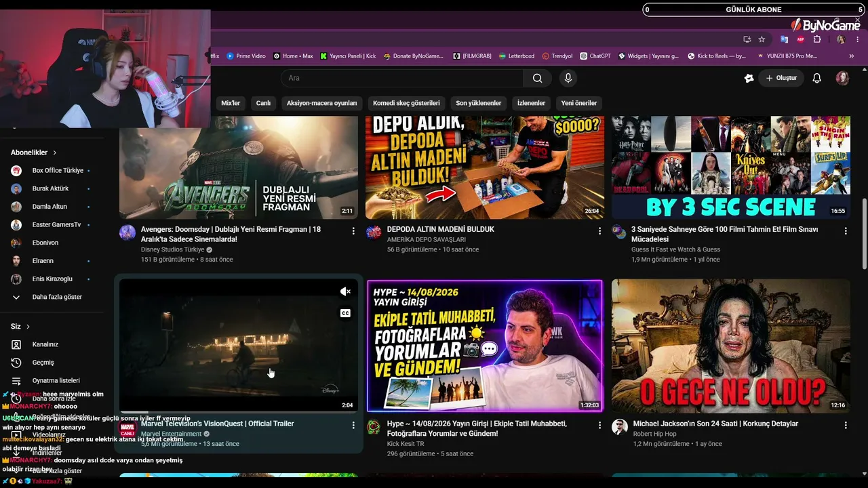
Task: Open the Michael Jackson'ın Son 24 Saati title
Action: pos(715,424)
